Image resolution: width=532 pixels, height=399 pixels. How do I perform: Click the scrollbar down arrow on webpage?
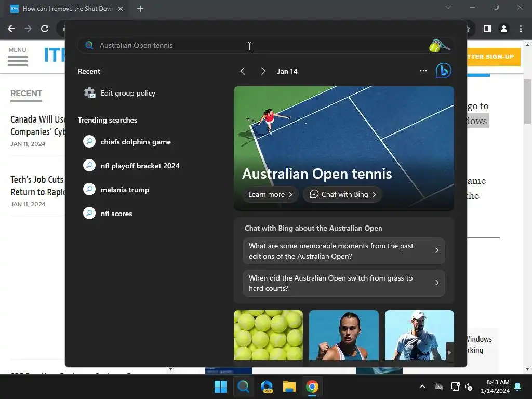(x=528, y=369)
